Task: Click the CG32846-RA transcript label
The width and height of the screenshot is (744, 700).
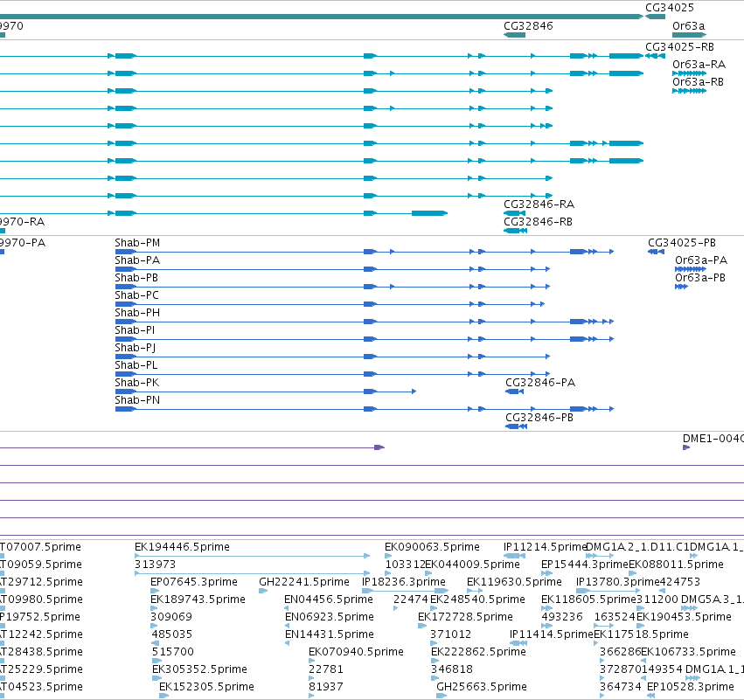Action: (539, 204)
